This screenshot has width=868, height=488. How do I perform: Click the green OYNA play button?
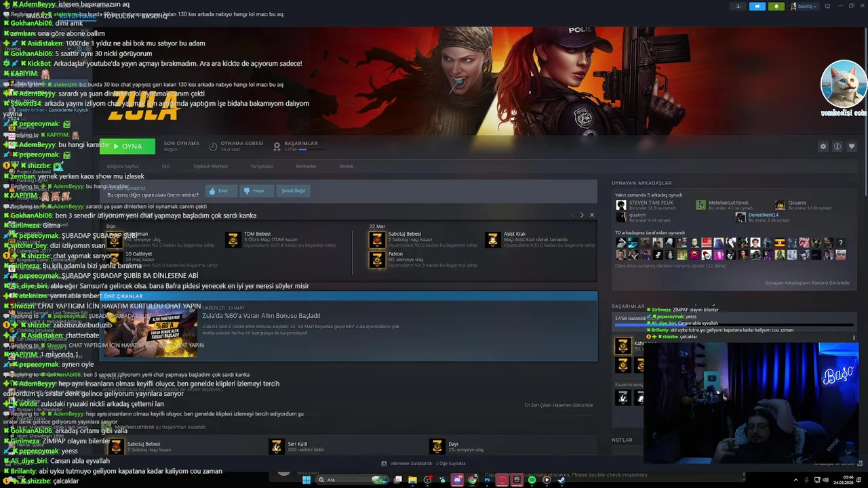[x=127, y=146]
